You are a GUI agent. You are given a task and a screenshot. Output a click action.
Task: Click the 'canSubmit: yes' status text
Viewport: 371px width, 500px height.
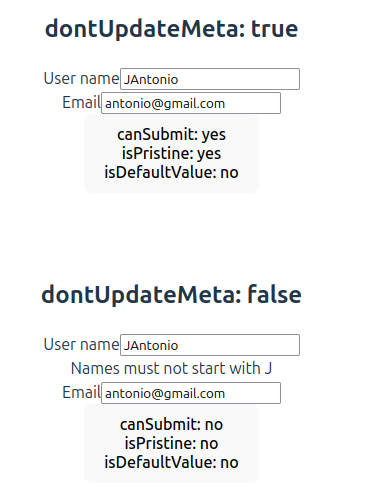(x=171, y=135)
